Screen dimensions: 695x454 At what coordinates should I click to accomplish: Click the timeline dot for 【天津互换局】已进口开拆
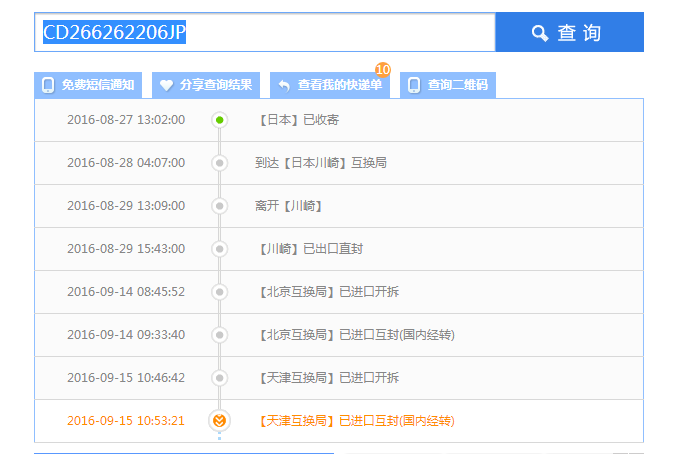coord(219,378)
